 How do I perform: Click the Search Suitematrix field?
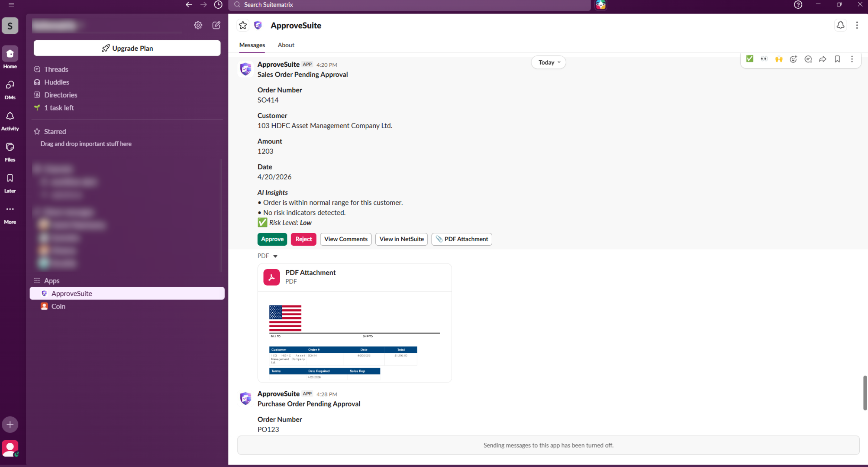point(410,5)
